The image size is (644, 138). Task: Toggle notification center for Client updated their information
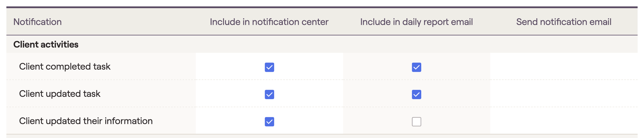coord(269,121)
